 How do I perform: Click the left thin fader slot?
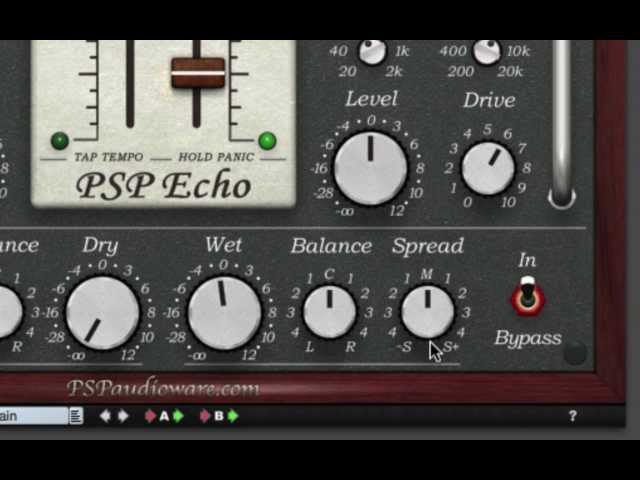[x=130, y=84]
